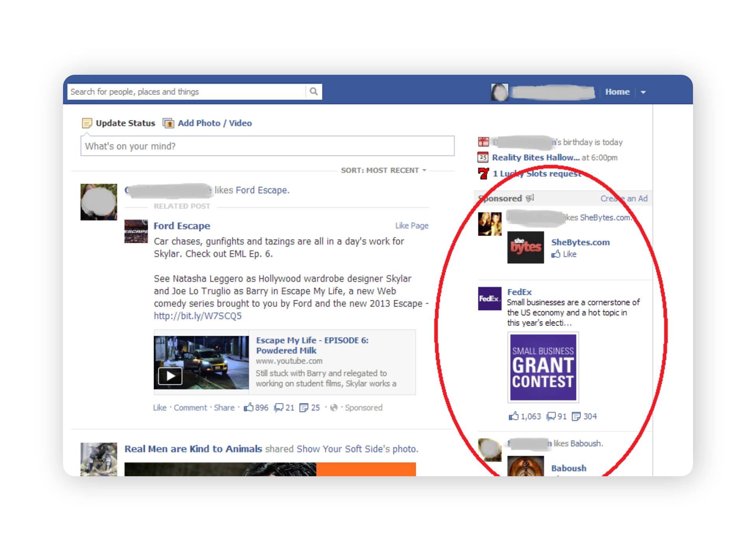Click the photo of two women beside the SheBytes ad
The image size is (756, 551).
489,224
